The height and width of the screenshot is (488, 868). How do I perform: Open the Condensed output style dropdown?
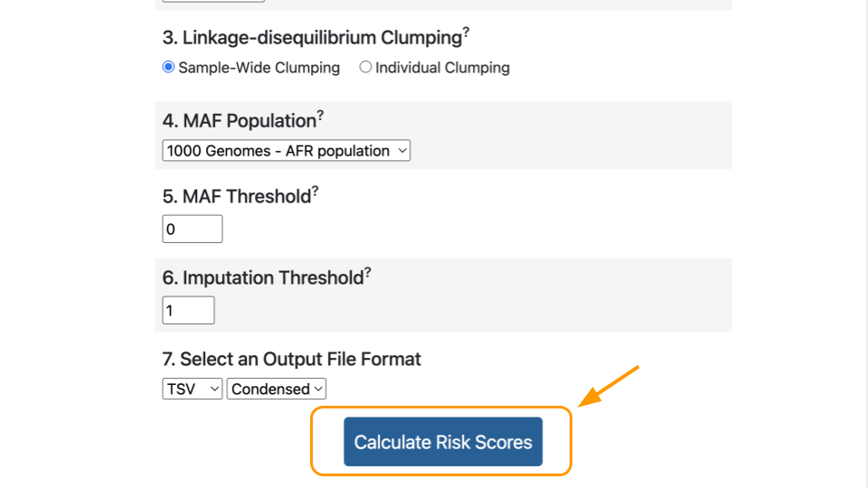tap(277, 389)
